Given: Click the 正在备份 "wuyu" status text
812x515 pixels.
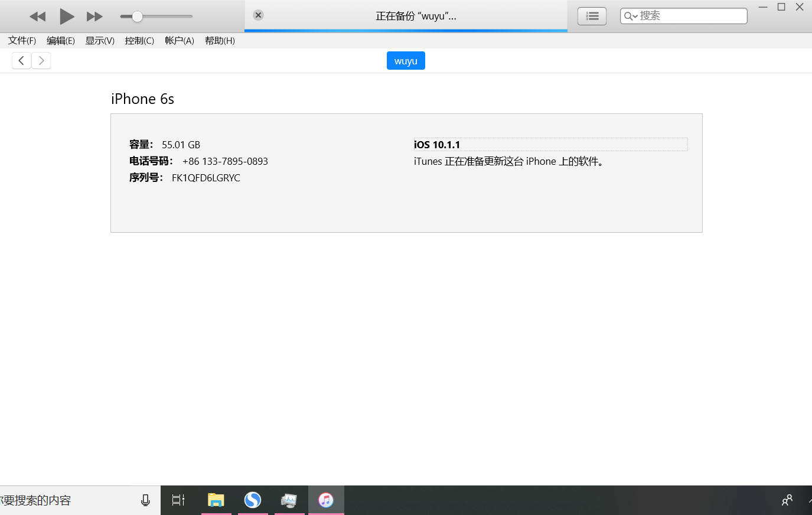Looking at the screenshot, I should 416,16.
